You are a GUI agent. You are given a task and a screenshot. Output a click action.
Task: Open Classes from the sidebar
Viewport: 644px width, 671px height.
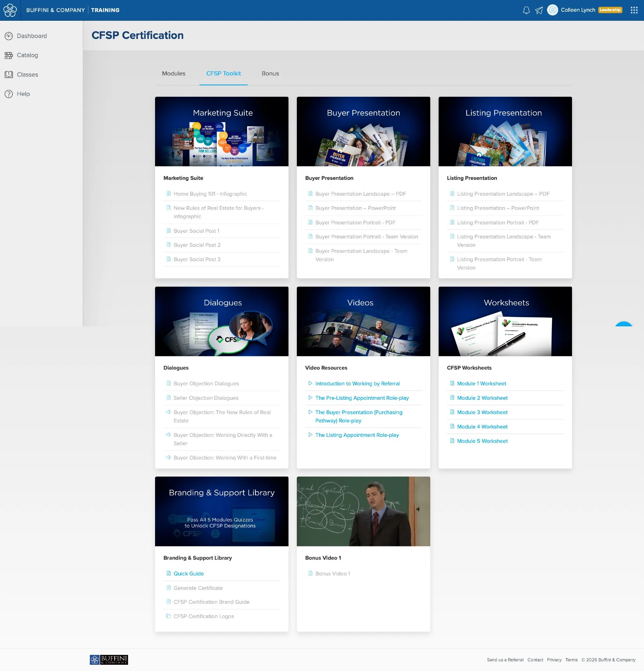[27, 74]
